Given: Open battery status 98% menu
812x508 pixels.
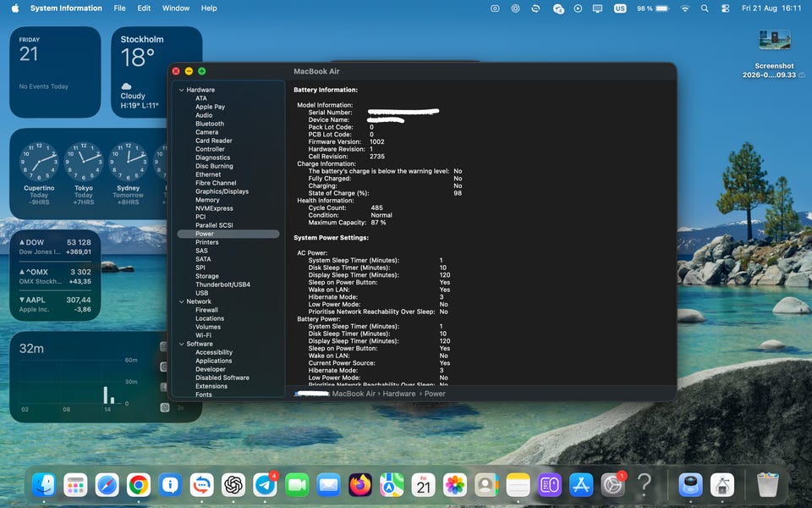Looking at the screenshot, I should tap(652, 8).
